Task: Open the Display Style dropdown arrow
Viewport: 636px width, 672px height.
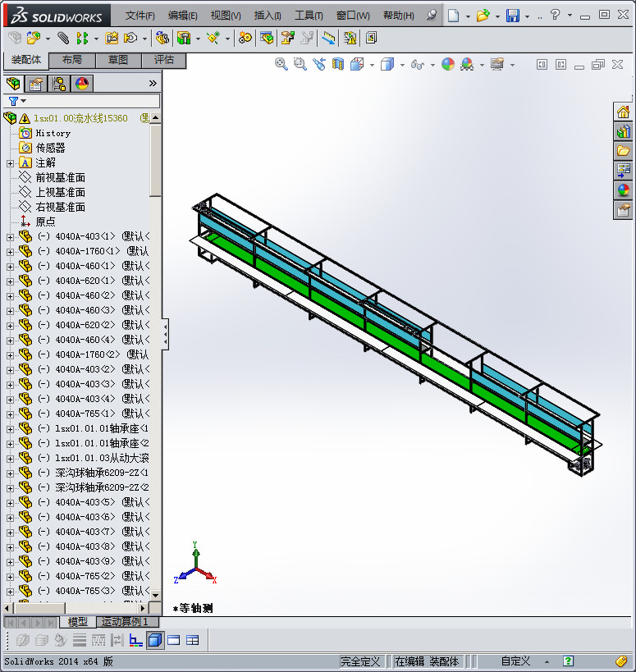Action: click(402, 65)
